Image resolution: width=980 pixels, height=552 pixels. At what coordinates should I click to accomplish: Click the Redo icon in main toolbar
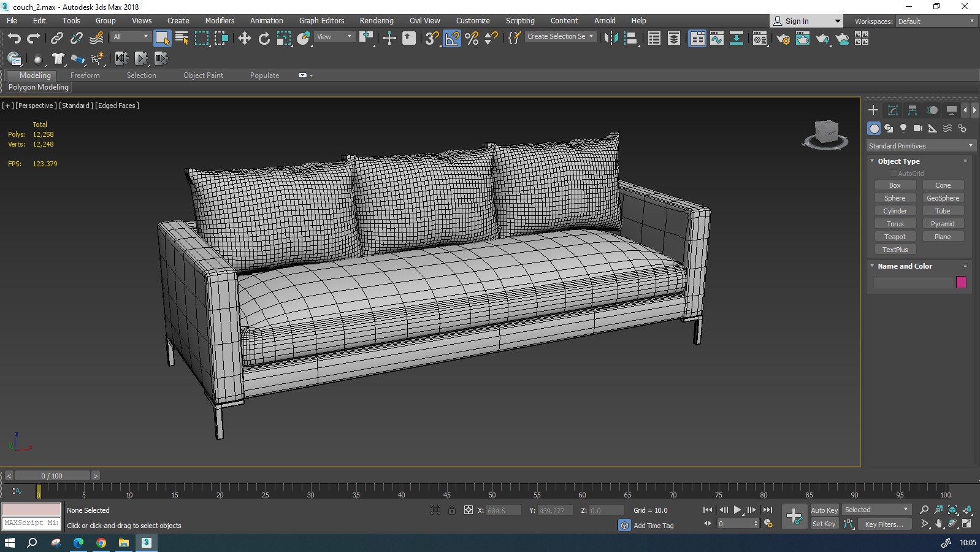(33, 38)
